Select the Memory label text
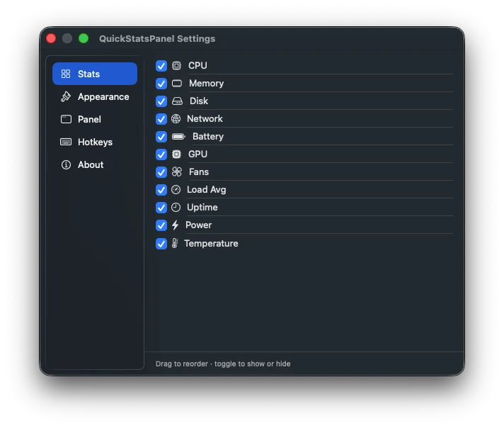504x428 pixels. coord(207,84)
